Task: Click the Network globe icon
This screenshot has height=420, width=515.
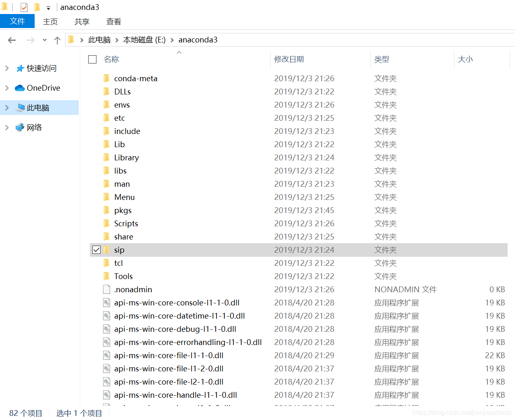Action: tap(20, 127)
